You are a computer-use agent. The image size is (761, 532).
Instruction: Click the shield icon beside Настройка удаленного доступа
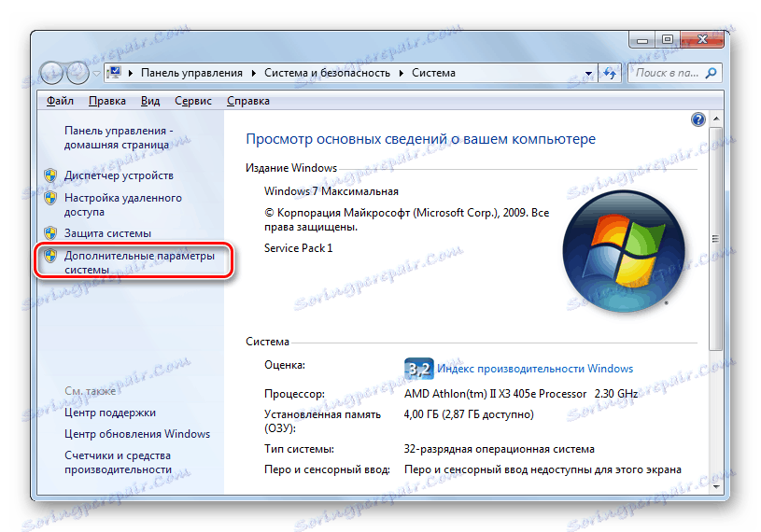(50, 198)
